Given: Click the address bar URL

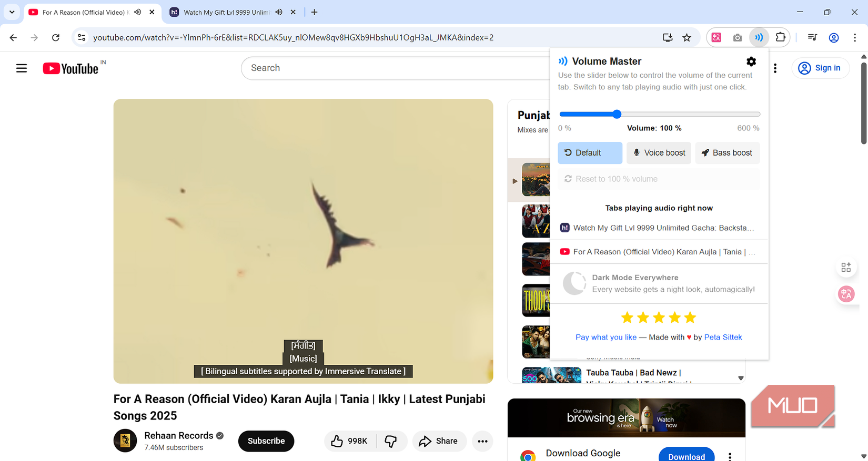Looking at the screenshot, I should click(x=294, y=37).
